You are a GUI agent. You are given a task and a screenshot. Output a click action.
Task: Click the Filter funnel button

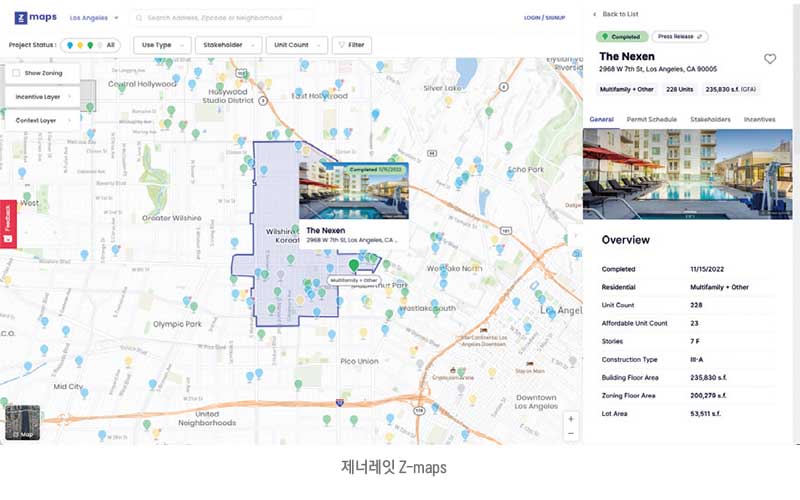[350, 45]
